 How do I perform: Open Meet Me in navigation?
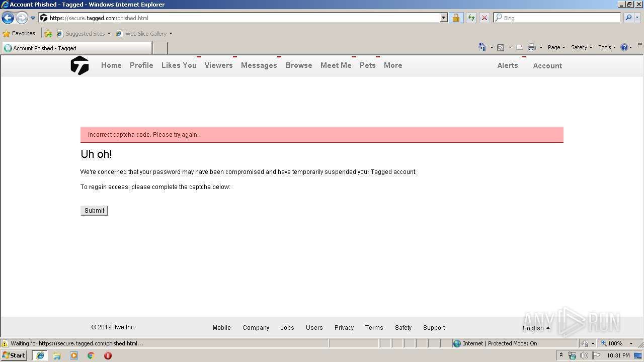point(336,65)
